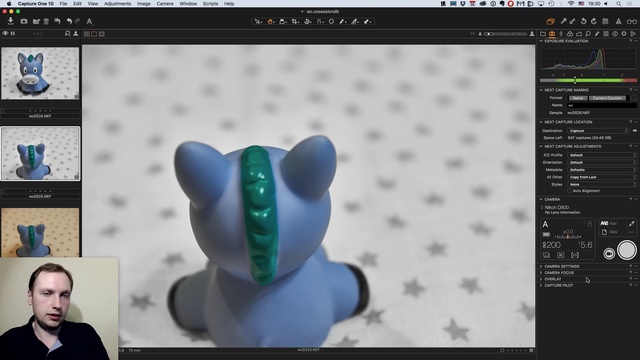The width and height of the screenshot is (640, 360).
Task: Click the Grid overlay toolbar icon
Action: 605,21
